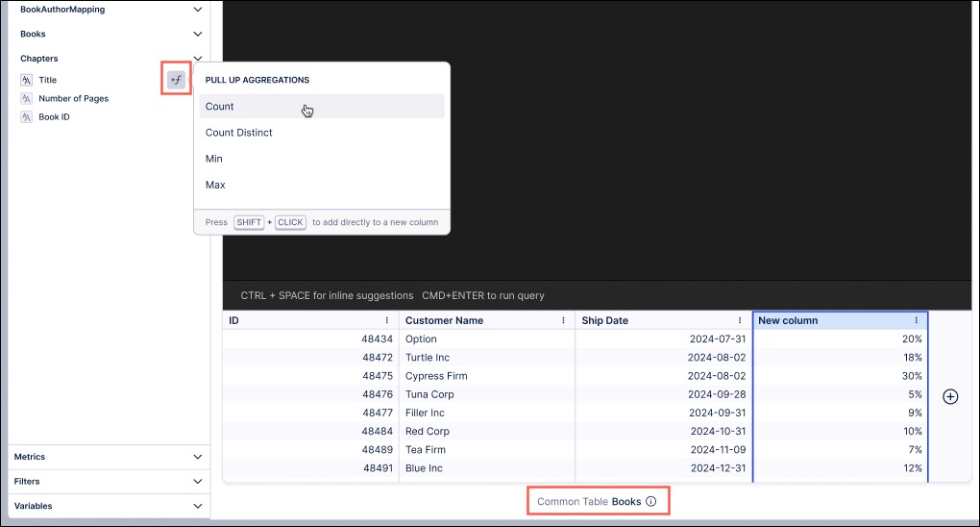Expand the Metrics panel
Viewport: 980px width, 527px height.
point(197,457)
